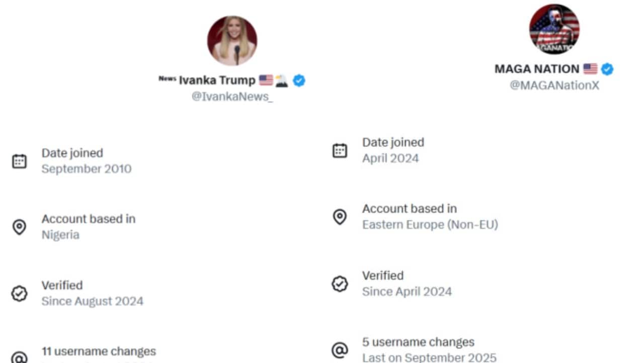
Task: Click the blue checkmark beside MAGA NATION
Action: click(x=607, y=69)
